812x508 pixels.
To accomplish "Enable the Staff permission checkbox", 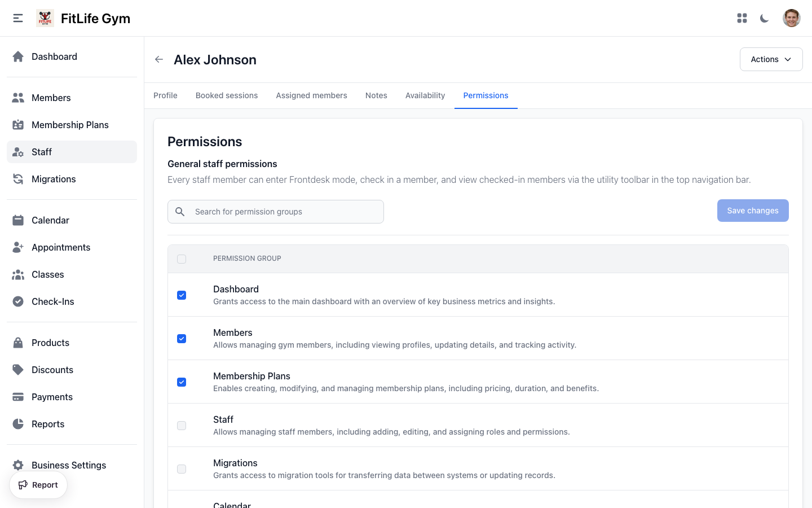I will (x=182, y=425).
